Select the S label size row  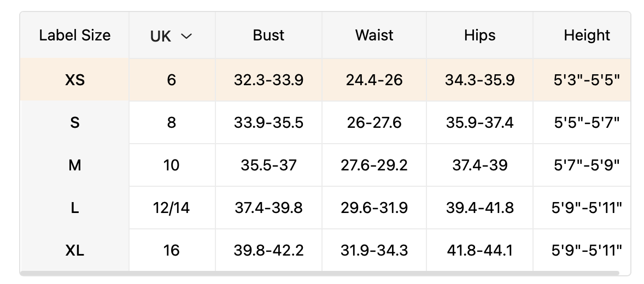point(75,122)
